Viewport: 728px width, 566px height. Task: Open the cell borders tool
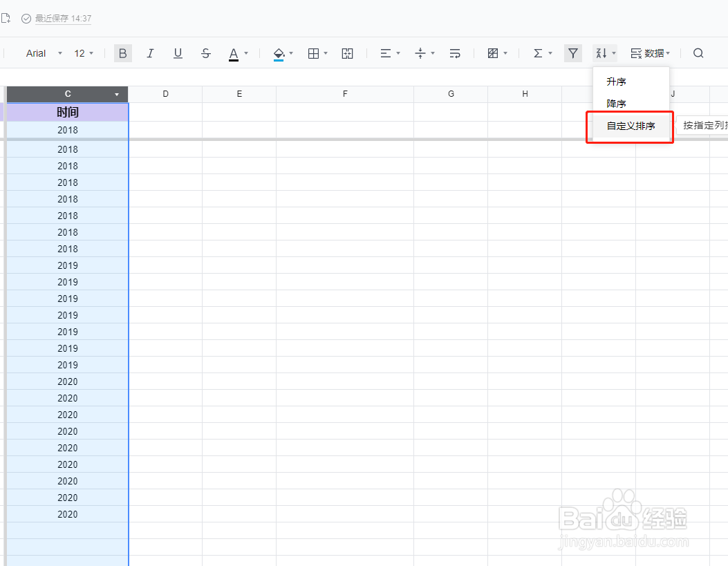coord(313,53)
